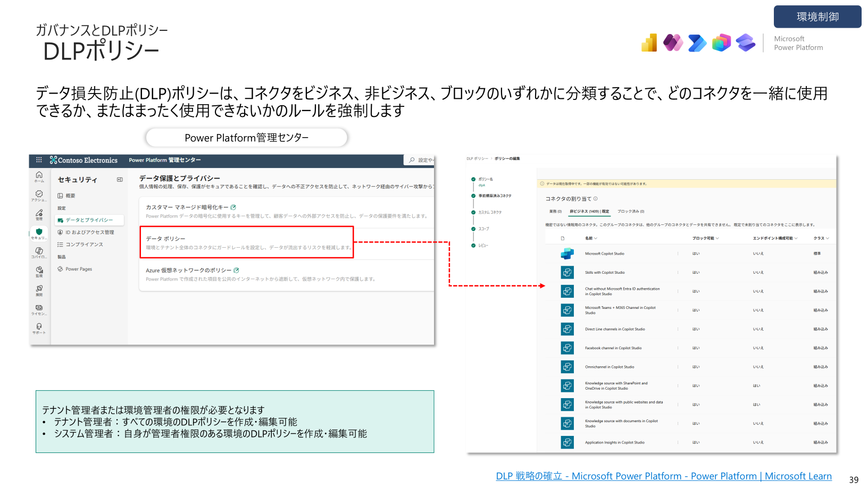Switch to ブロック済み (0) tab

click(x=631, y=212)
